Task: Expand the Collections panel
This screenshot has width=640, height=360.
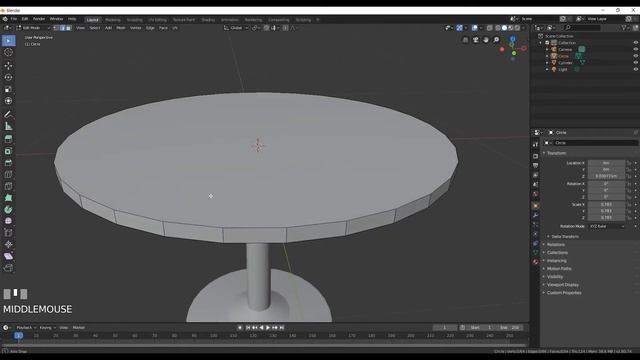Action: (x=557, y=253)
